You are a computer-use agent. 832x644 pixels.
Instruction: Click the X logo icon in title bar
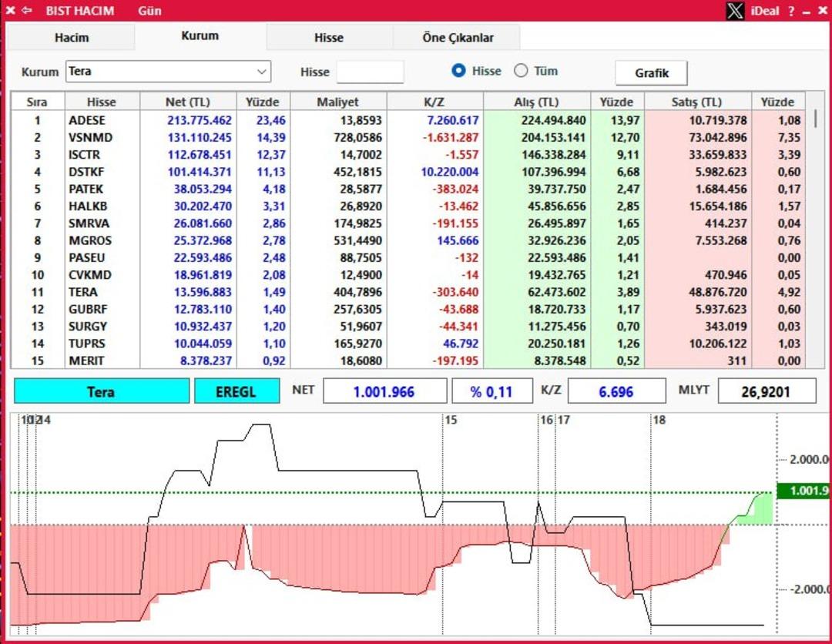click(x=735, y=11)
